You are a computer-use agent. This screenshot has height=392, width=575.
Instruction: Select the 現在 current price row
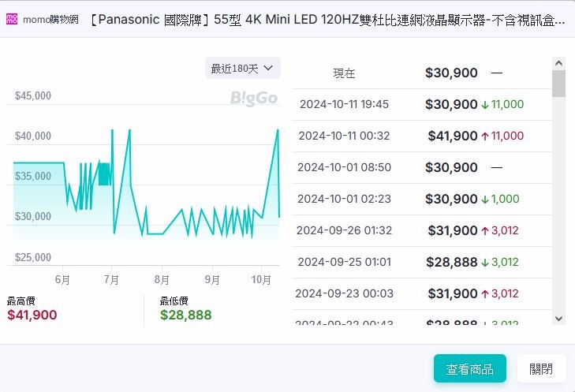[422, 73]
